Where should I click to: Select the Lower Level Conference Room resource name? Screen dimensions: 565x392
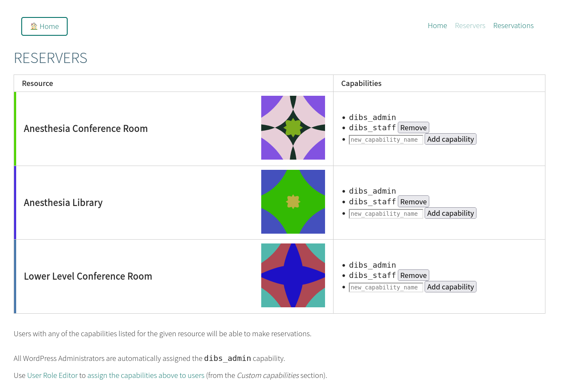(88, 276)
